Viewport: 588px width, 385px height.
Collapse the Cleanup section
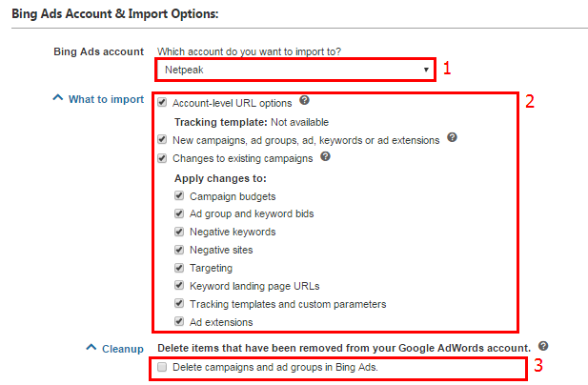point(91,349)
